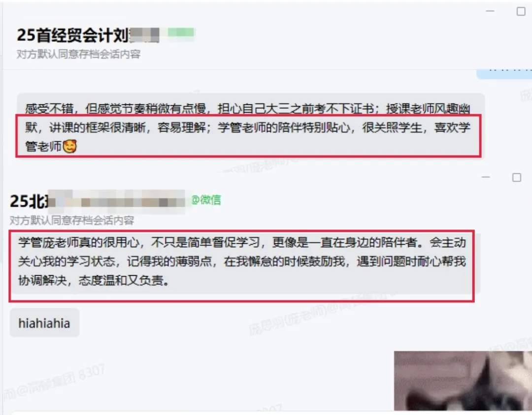Viewport: 532px width, 415px height.
Task: Click the partial blue sent-message bubble
Action: pyautogui.click(x=504, y=74)
